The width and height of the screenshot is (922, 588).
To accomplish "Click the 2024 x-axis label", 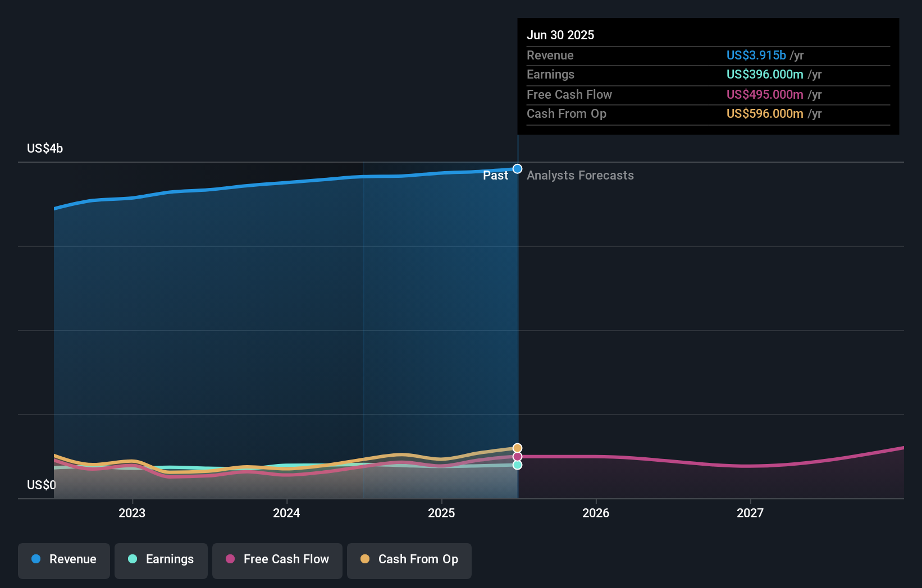I will (x=286, y=513).
